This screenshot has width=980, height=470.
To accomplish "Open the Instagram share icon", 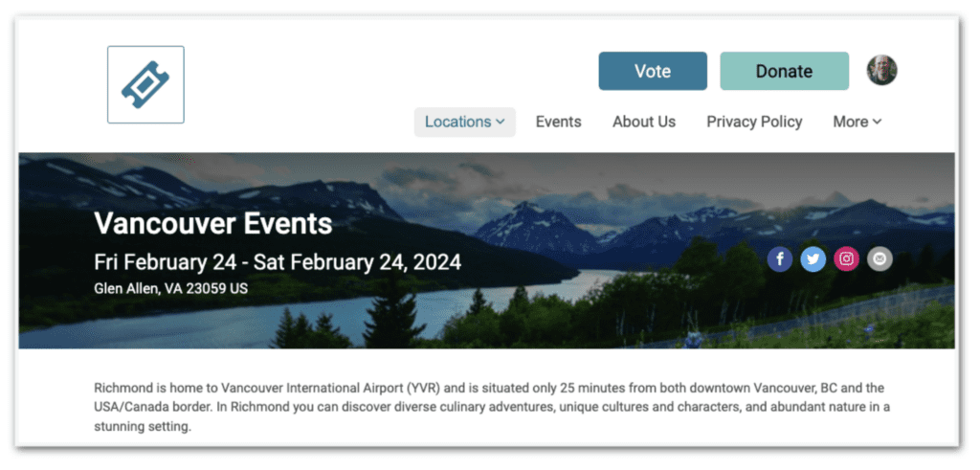I will (846, 258).
